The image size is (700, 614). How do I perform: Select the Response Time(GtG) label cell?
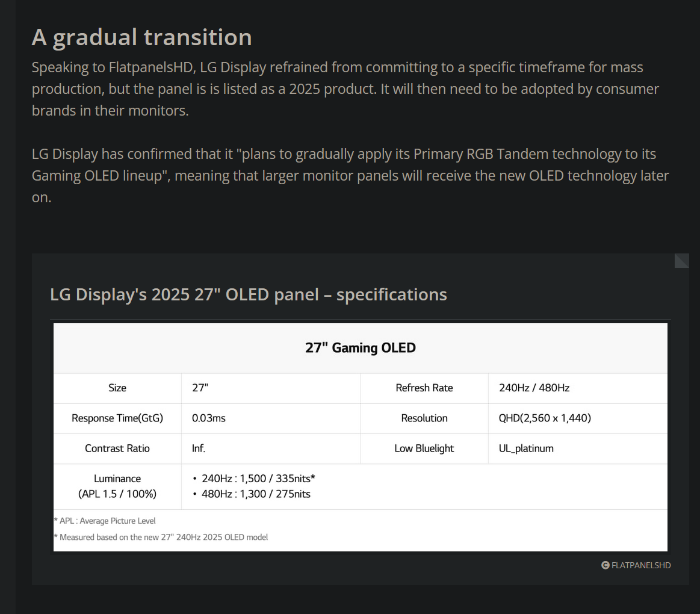[117, 418]
